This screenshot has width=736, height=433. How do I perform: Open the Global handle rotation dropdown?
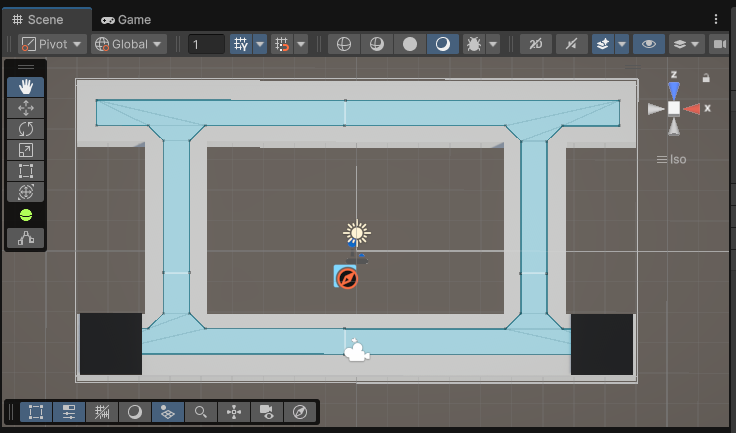pos(128,44)
